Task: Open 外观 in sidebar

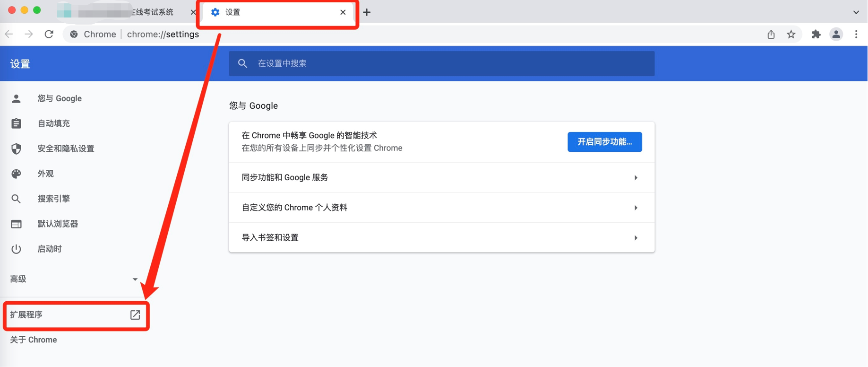Action: coord(46,174)
